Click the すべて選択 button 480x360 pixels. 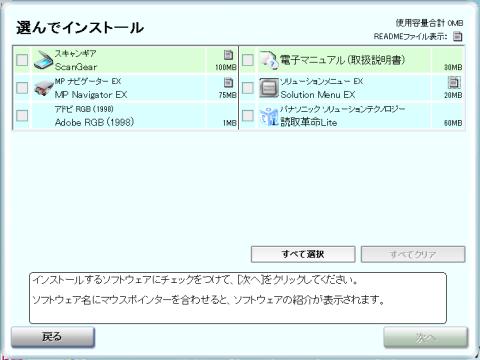click(303, 254)
